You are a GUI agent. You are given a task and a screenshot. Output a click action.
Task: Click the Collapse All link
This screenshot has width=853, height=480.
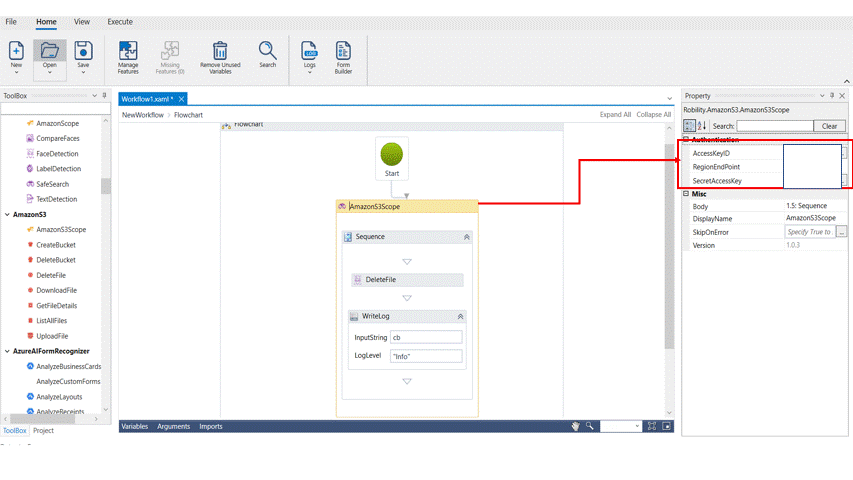pos(653,115)
